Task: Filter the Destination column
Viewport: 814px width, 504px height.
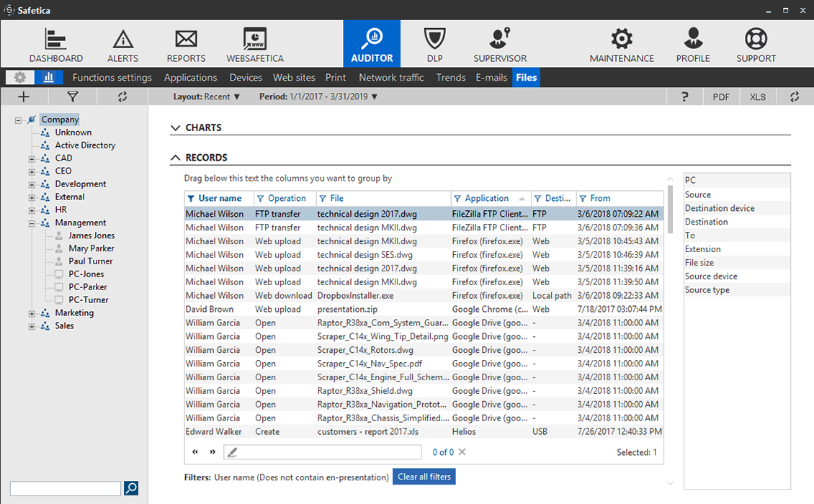Action: pyautogui.click(x=538, y=198)
